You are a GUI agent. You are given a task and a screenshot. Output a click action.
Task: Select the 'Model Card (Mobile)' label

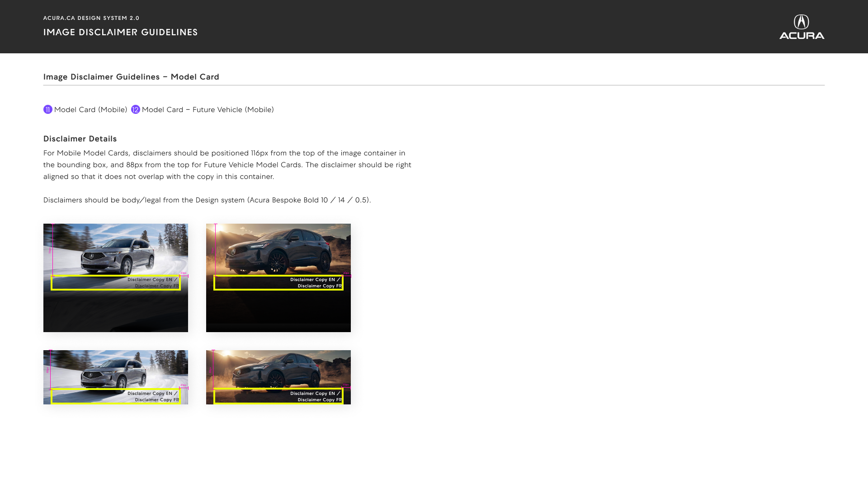90,110
